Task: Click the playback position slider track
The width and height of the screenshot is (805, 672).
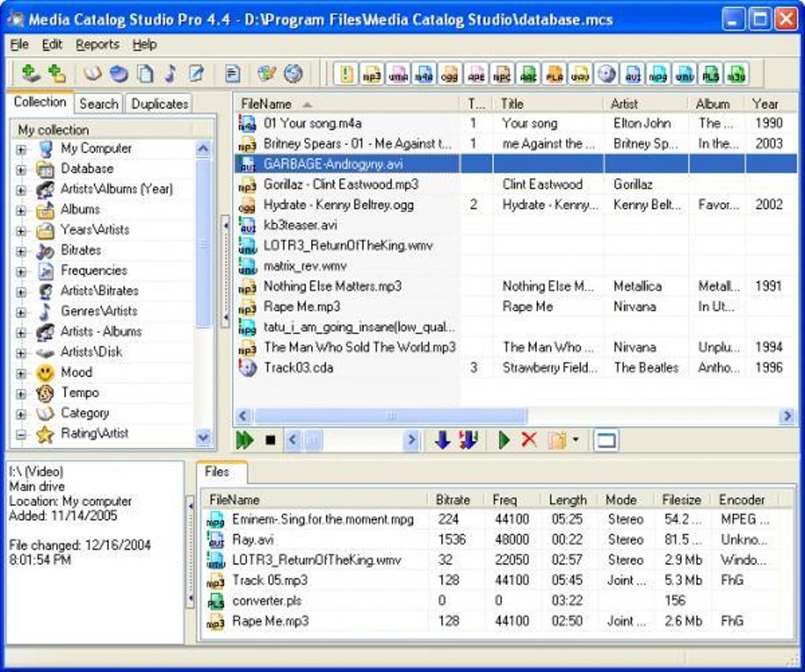Action: [x=363, y=440]
